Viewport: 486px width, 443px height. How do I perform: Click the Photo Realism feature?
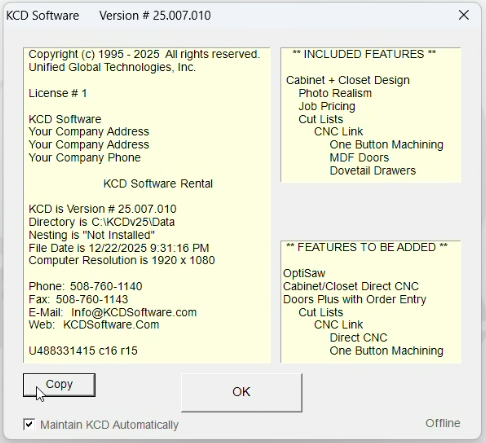click(335, 93)
